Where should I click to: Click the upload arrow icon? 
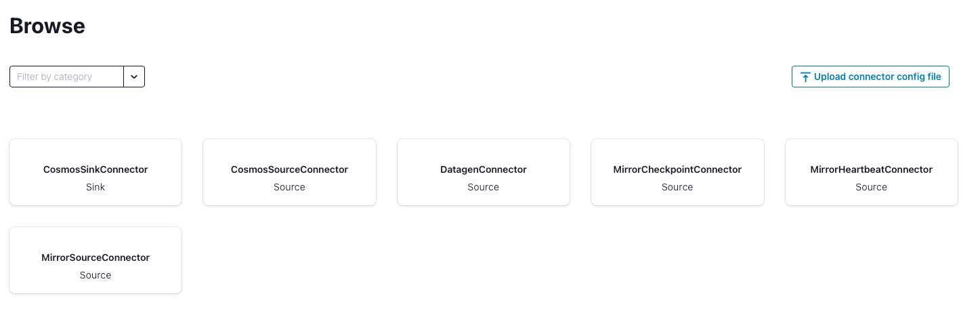pos(805,77)
